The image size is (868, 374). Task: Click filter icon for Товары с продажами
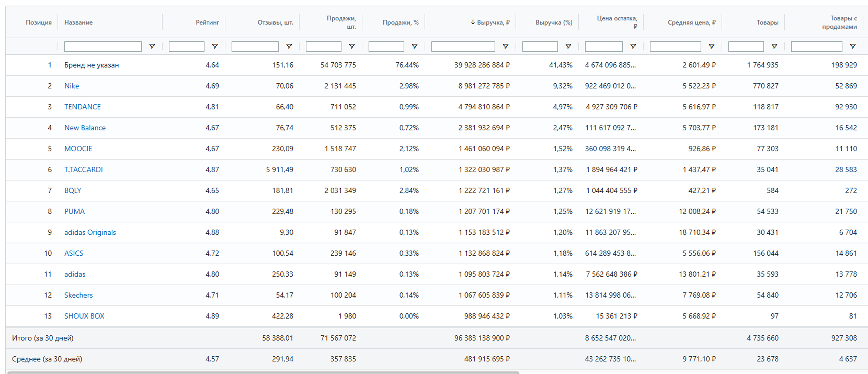[x=853, y=47]
